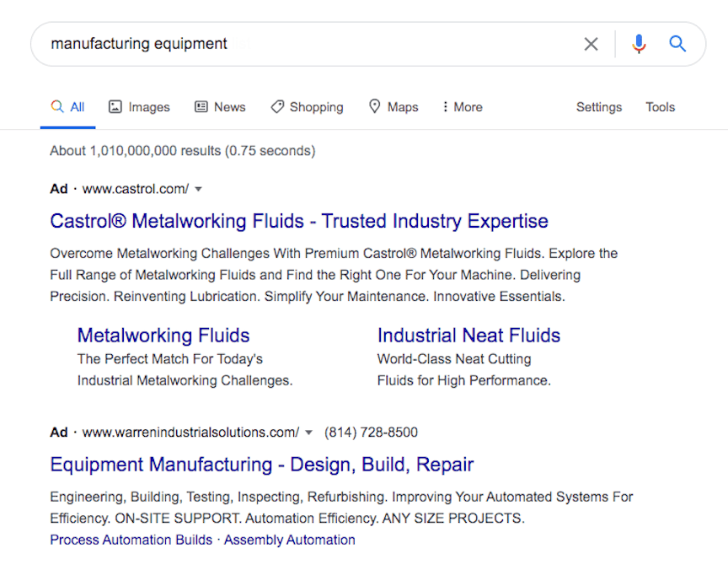Click the About 1,010,000,000 results text
The width and height of the screenshot is (728, 570).
tap(183, 151)
